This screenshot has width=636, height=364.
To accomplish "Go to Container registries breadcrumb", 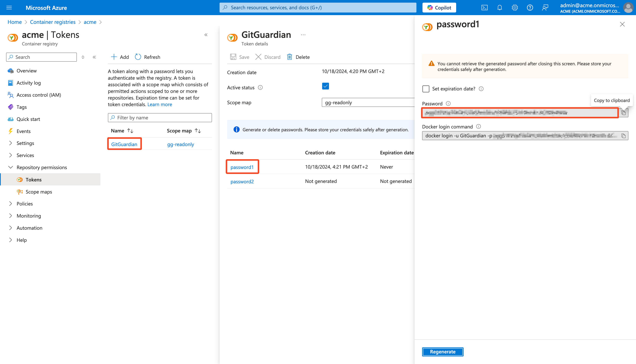I will [x=52, y=22].
